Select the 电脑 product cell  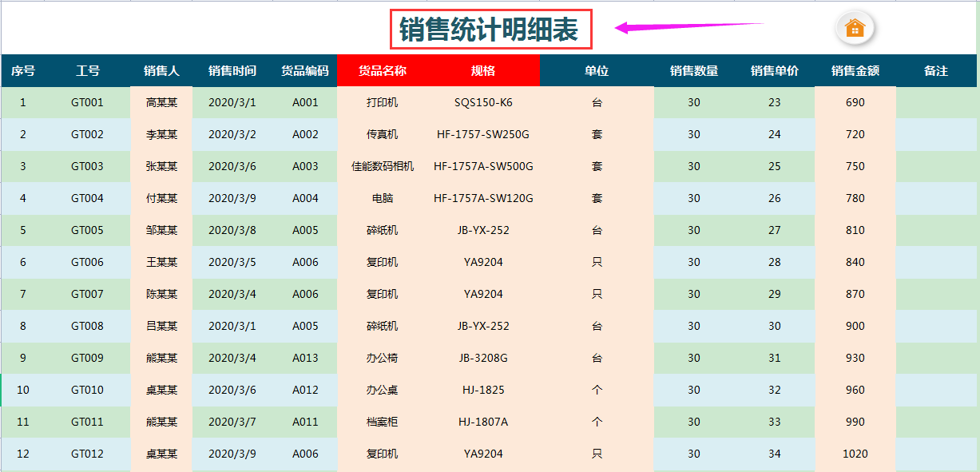(x=383, y=198)
